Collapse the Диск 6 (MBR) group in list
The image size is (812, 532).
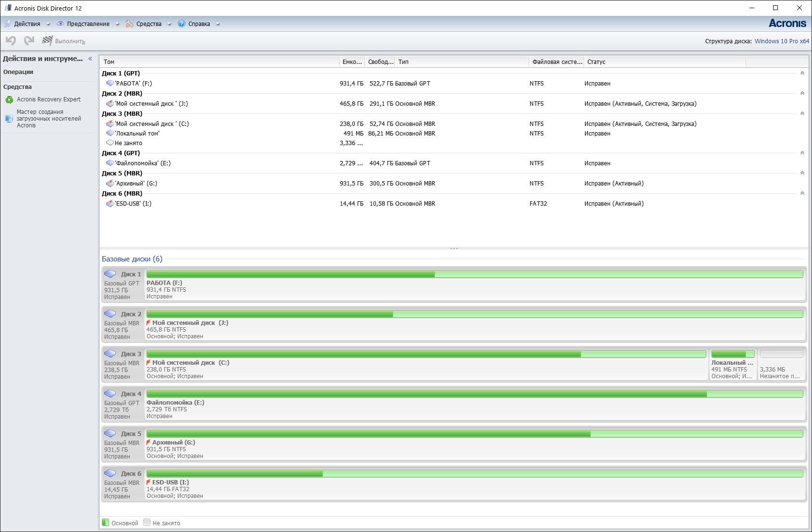(x=802, y=193)
